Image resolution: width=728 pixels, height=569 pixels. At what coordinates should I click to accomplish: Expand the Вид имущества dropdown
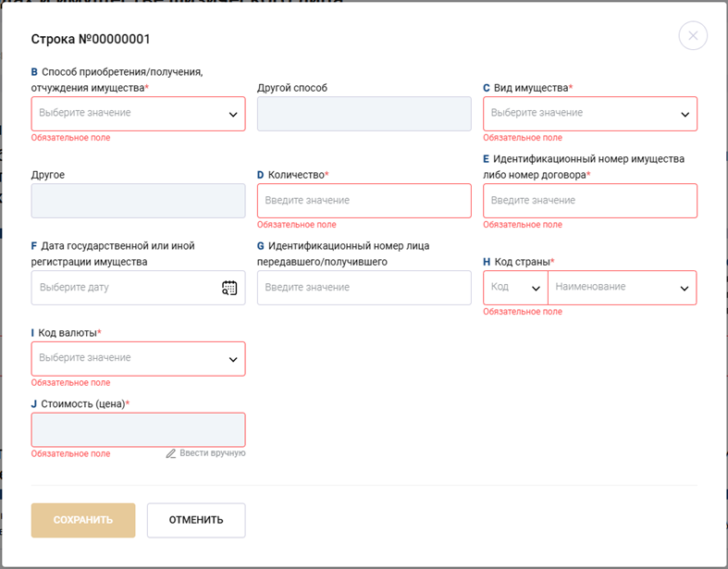[x=589, y=114]
